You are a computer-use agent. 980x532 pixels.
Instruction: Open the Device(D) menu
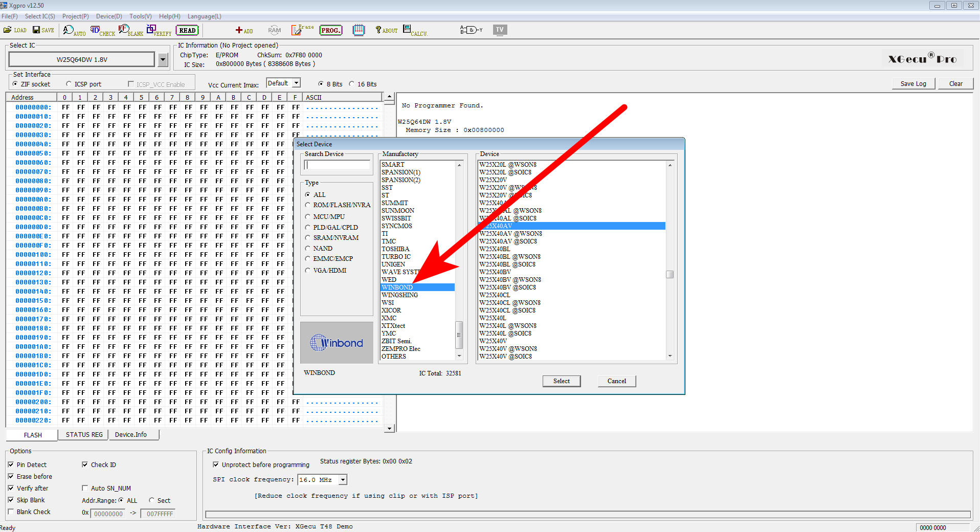point(108,16)
